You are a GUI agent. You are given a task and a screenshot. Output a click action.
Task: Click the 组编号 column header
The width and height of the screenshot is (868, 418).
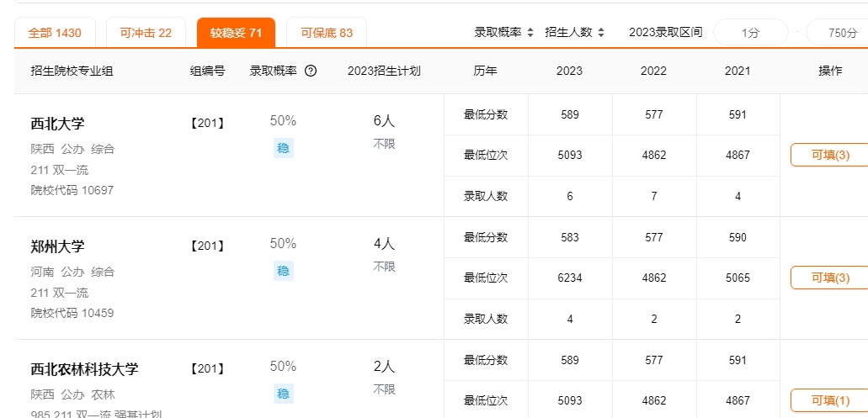coord(208,71)
